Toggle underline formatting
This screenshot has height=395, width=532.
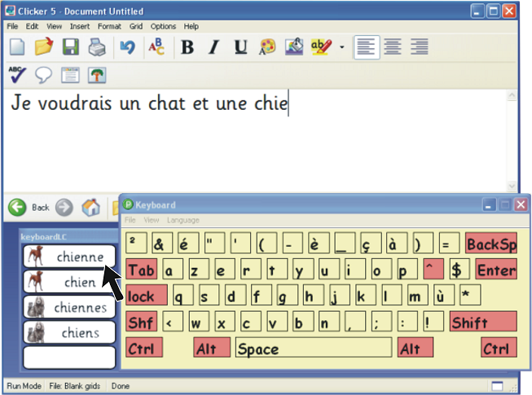pos(241,46)
